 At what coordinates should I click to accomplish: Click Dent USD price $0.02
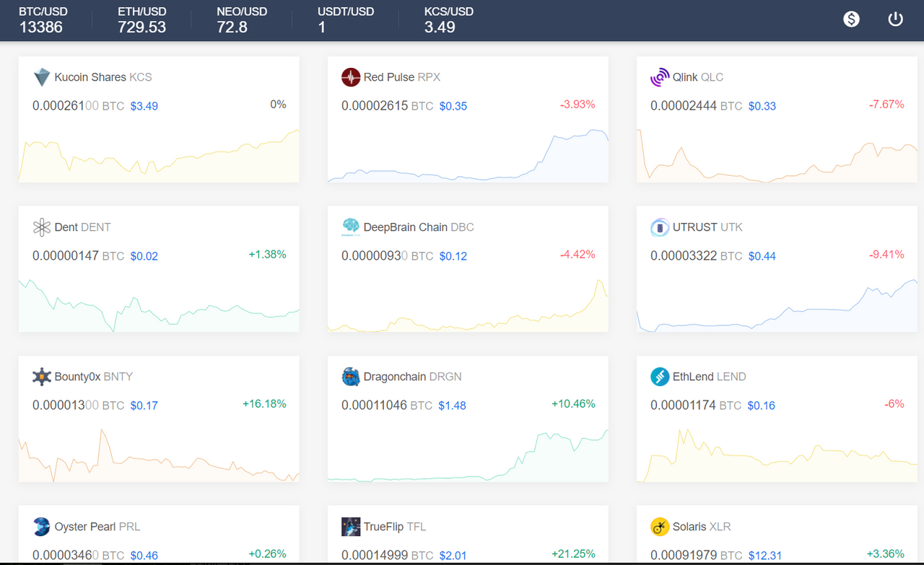[x=144, y=256]
